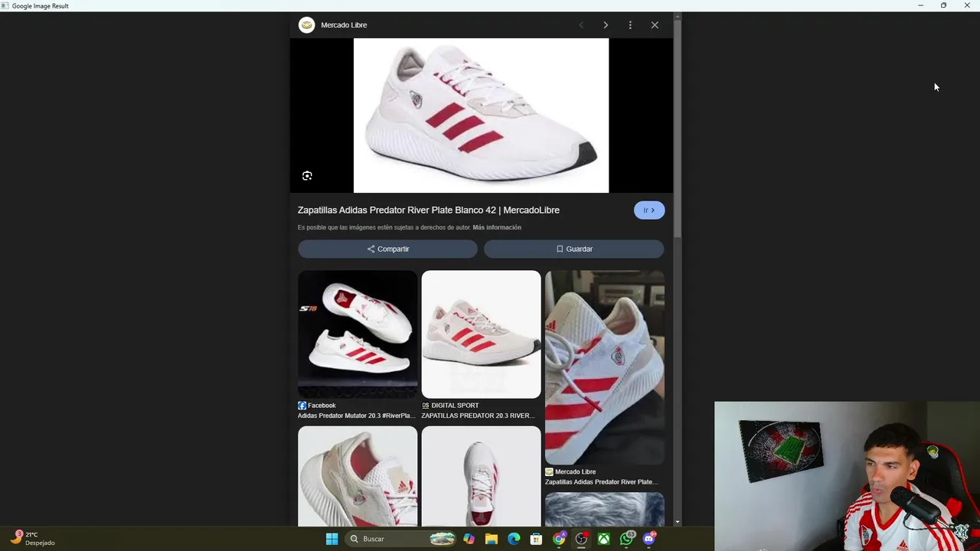Open the Xbox app from the taskbar

[x=604, y=539]
